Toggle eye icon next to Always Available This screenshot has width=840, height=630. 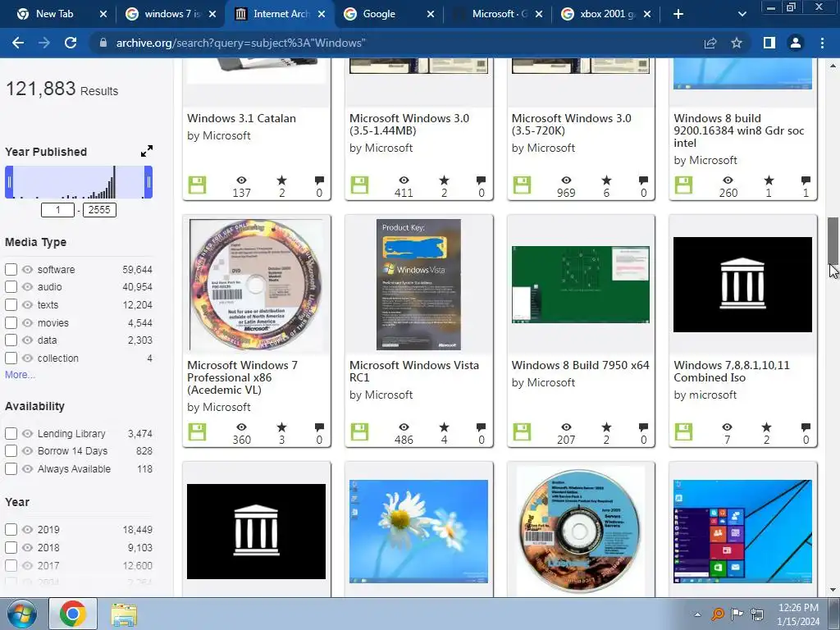pyautogui.click(x=27, y=468)
